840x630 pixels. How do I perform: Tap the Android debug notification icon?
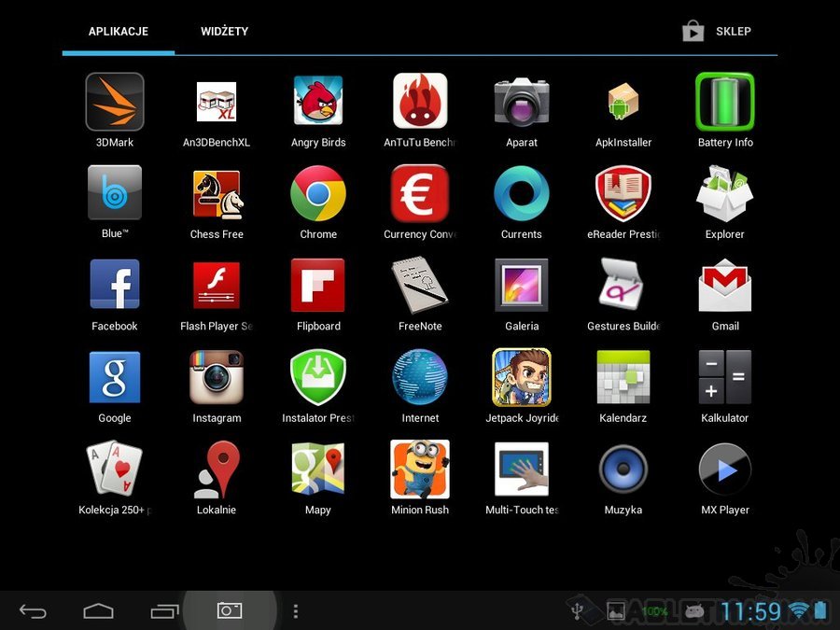(694, 610)
